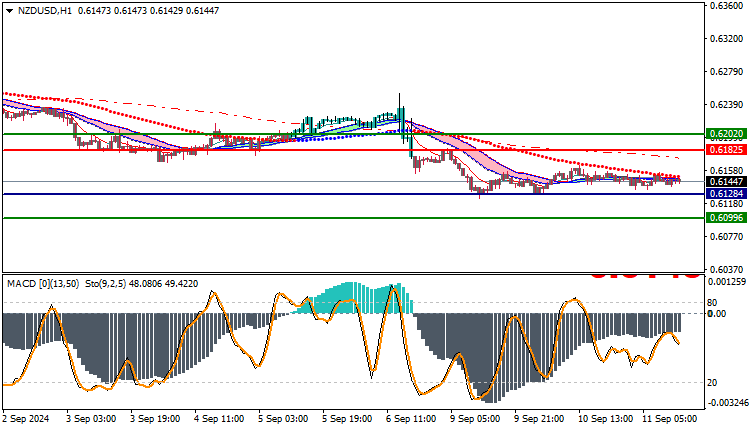Image resolution: width=750 pixels, height=430 pixels.
Task: Click the 5 Sep 03:00 time label
Action: [x=283, y=419]
